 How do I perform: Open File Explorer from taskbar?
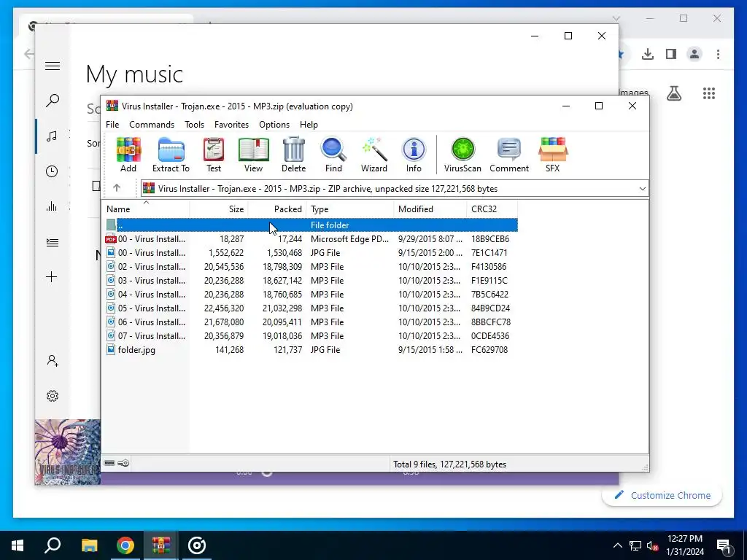(89, 545)
